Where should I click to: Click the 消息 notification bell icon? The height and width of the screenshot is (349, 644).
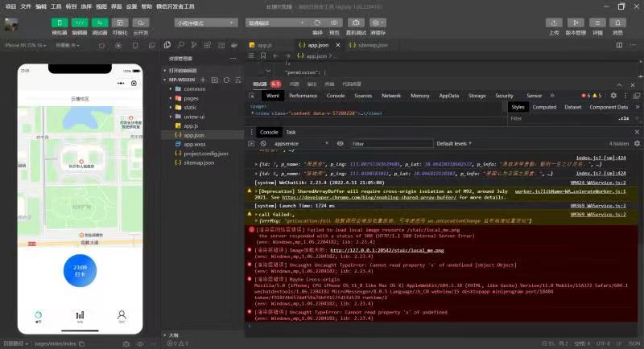pyautogui.click(x=617, y=23)
